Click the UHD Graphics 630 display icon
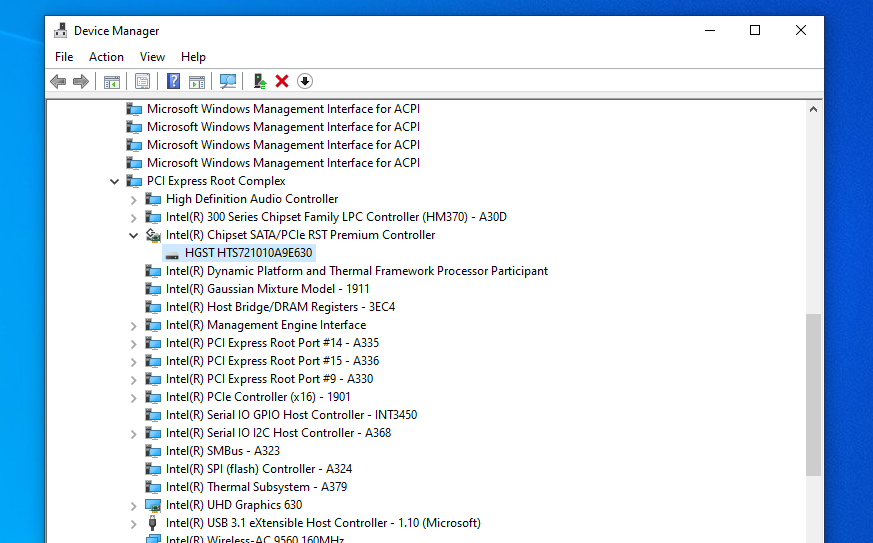 pyautogui.click(x=153, y=505)
